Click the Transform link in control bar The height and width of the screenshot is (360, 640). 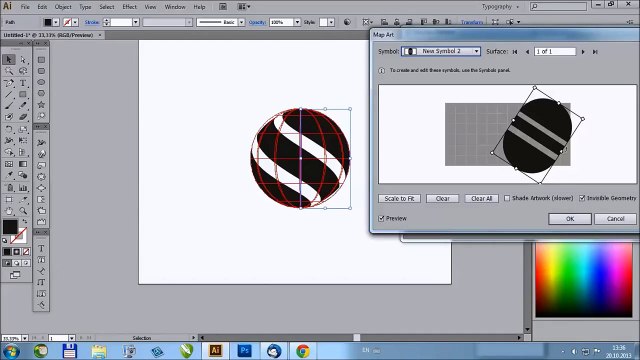(472, 22)
